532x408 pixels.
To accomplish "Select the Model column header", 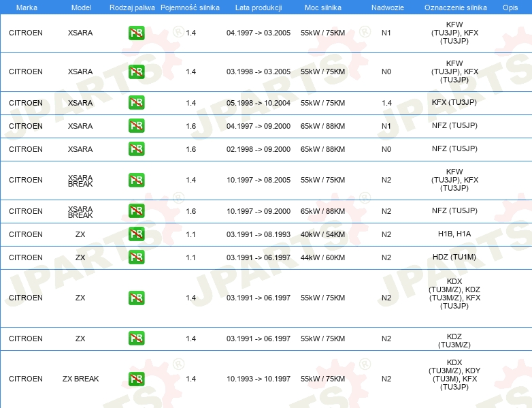I will click(81, 7).
